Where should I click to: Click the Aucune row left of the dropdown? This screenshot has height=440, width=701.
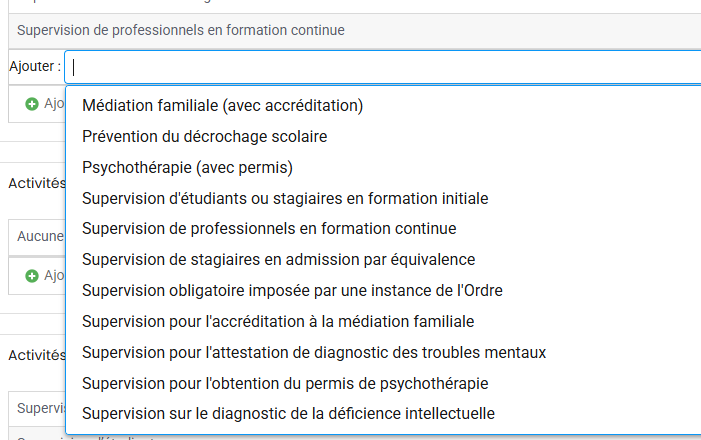click(40, 237)
